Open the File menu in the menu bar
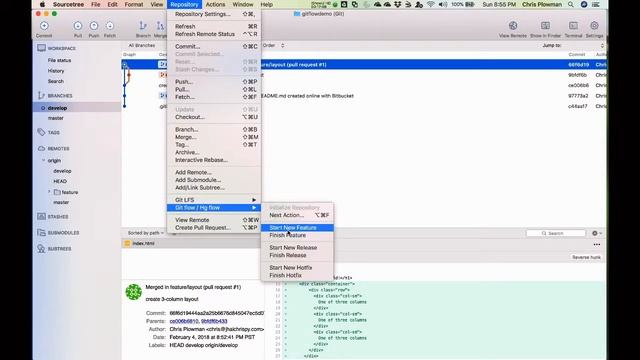The image size is (640, 360). [96, 4]
